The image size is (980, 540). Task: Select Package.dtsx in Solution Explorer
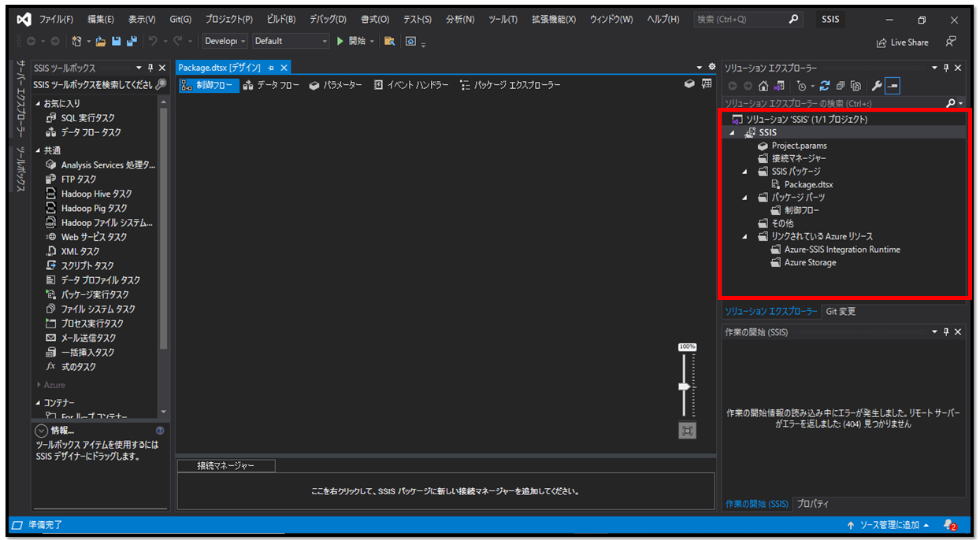(808, 184)
